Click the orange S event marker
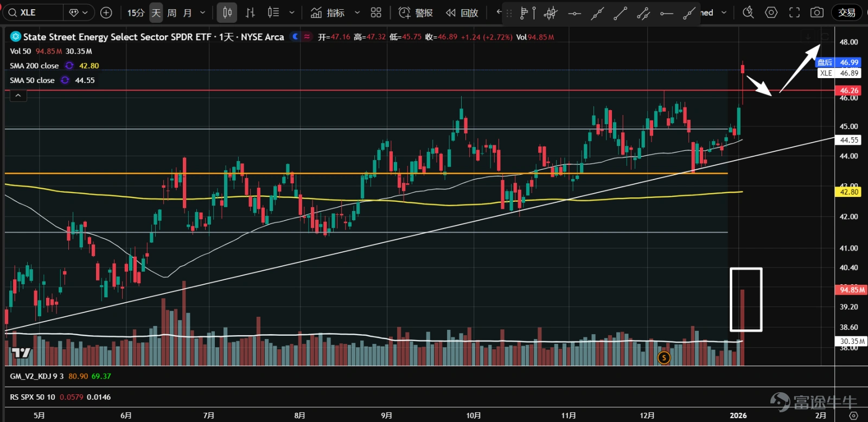 (663, 357)
